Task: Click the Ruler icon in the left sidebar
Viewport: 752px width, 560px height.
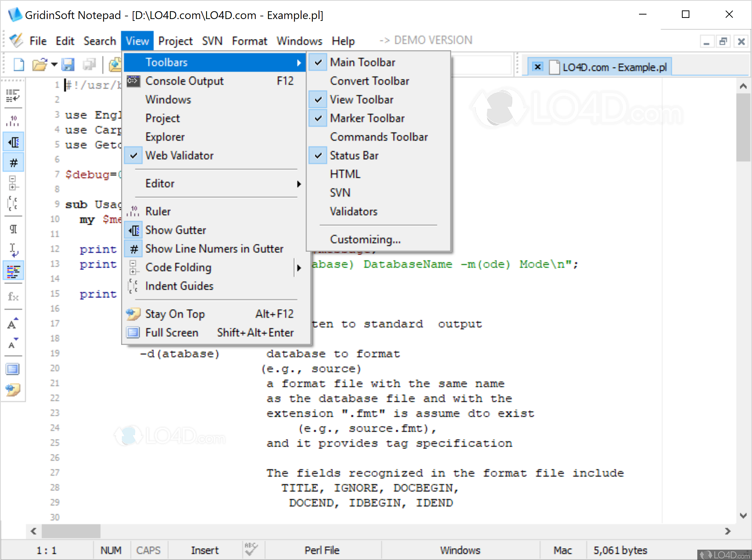Action: (13, 119)
